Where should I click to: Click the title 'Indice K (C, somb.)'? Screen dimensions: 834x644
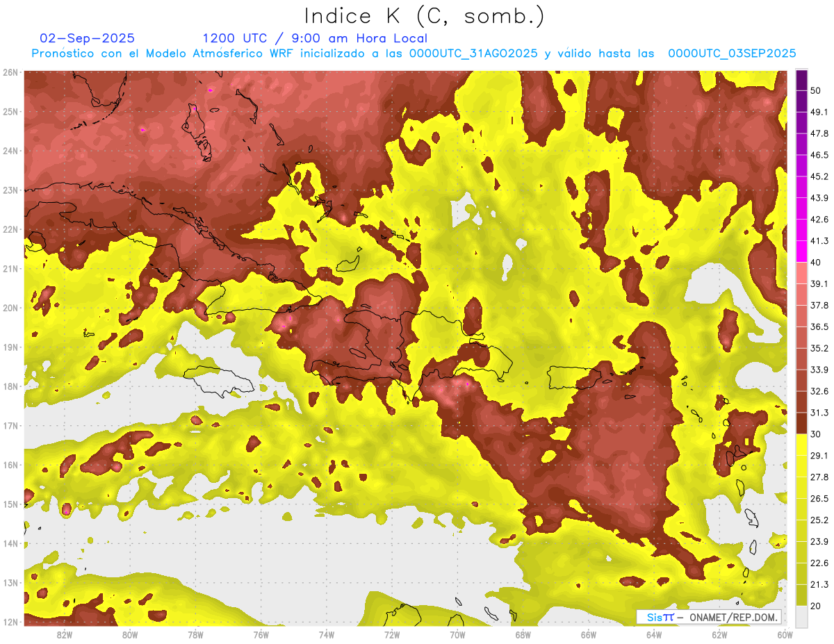[x=423, y=17]
